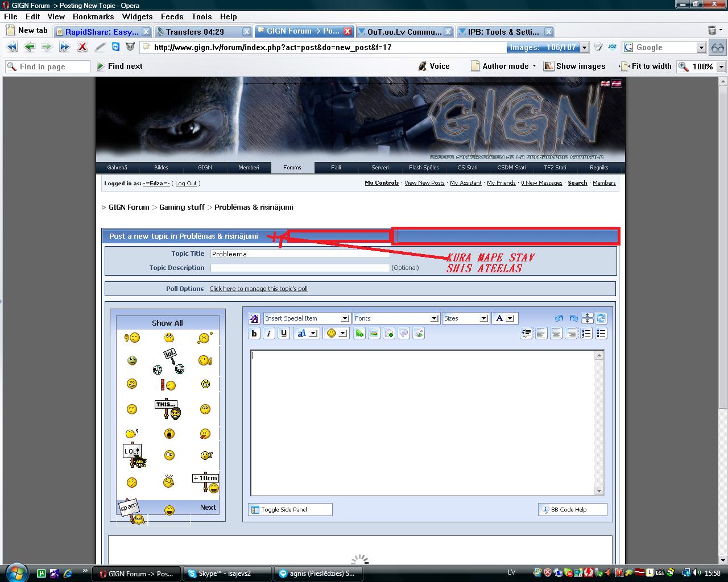This screenshot has height=582, width=728.
Task: Open the Sizes dropdown
Action: tap(465, 318)
